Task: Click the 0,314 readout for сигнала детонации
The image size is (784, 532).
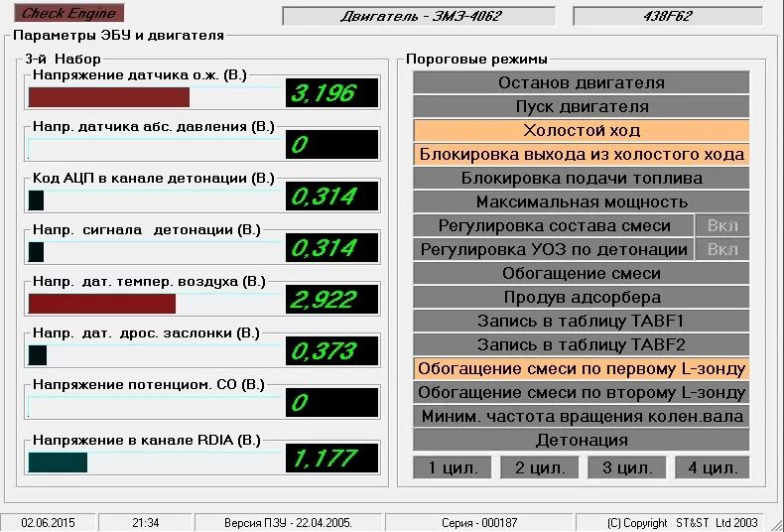Action: 332,248
